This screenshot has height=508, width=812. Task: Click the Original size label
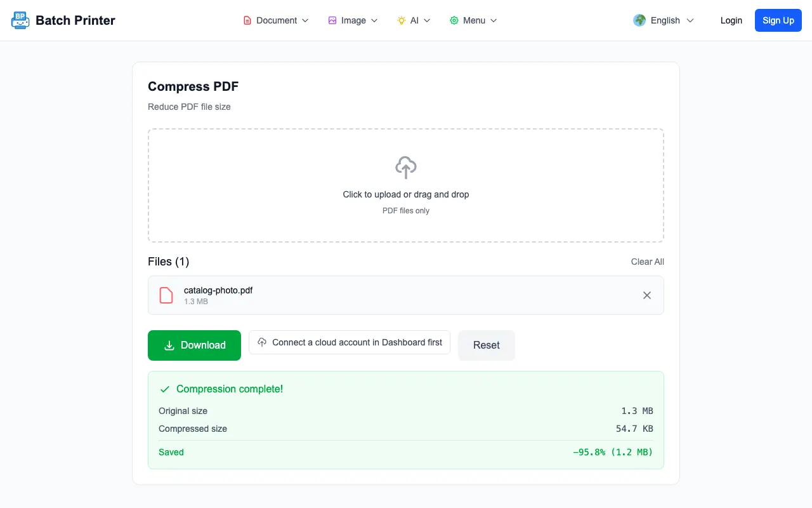[x=183, y=411]
